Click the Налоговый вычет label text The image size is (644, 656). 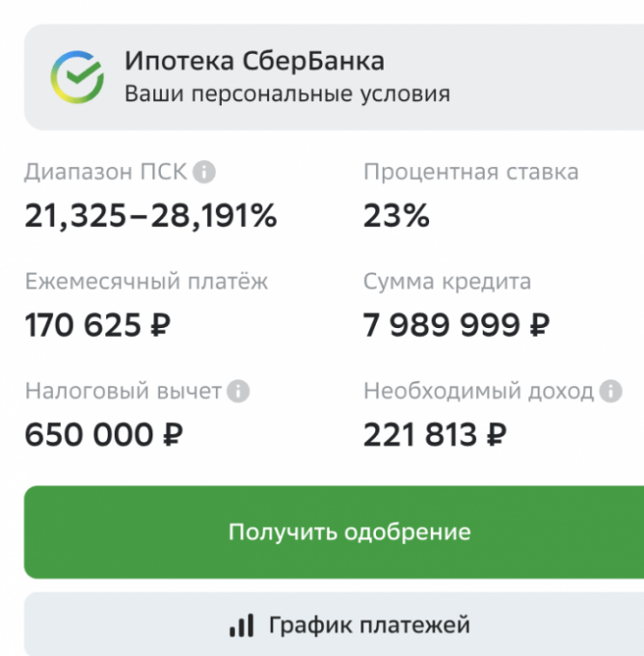[123, 392]
